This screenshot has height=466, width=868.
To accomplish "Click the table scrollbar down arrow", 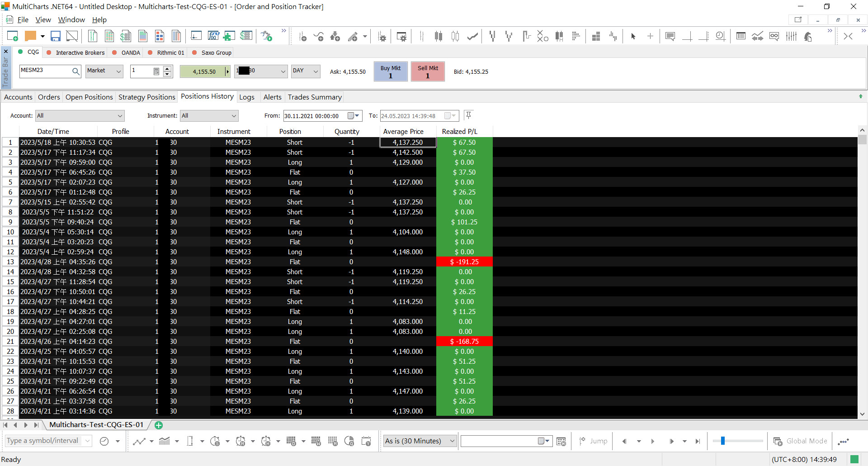I will [x=863, y=414].
